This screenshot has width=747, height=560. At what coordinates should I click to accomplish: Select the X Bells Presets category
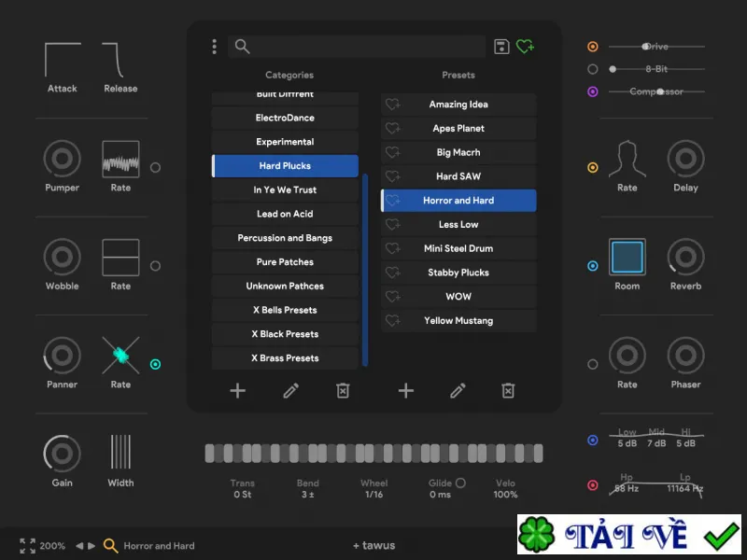[285, 310]
